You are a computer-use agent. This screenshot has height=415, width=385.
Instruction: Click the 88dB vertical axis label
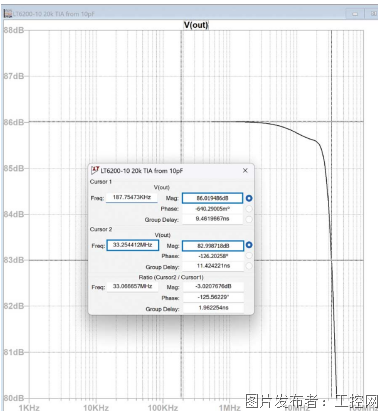pyautogui.click(x=14, y=30)
